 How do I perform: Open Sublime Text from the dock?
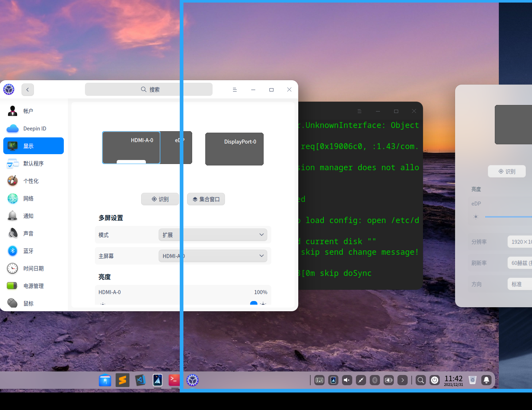(x=123, y=380)
